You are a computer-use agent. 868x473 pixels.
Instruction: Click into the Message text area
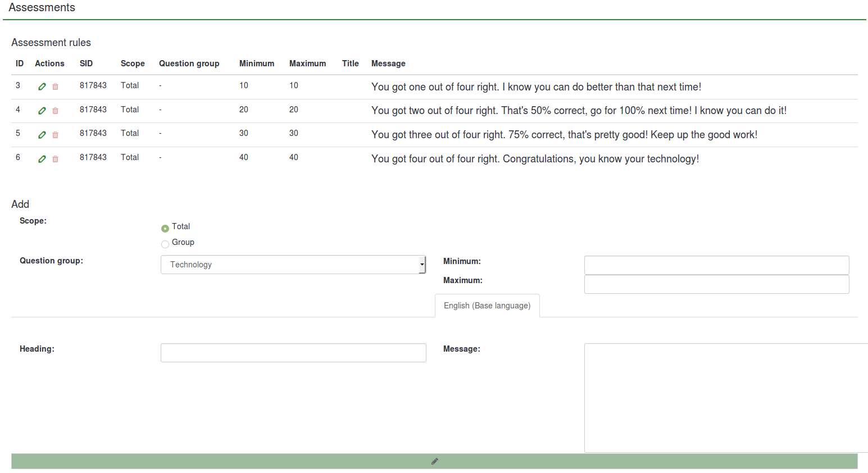click(x=725, y=398)
